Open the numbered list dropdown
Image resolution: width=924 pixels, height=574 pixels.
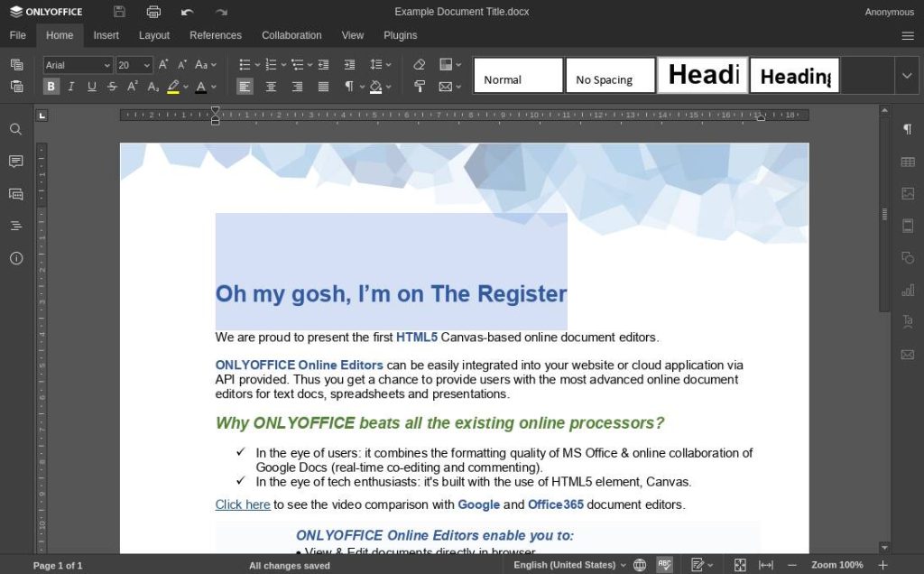[282, 65]
